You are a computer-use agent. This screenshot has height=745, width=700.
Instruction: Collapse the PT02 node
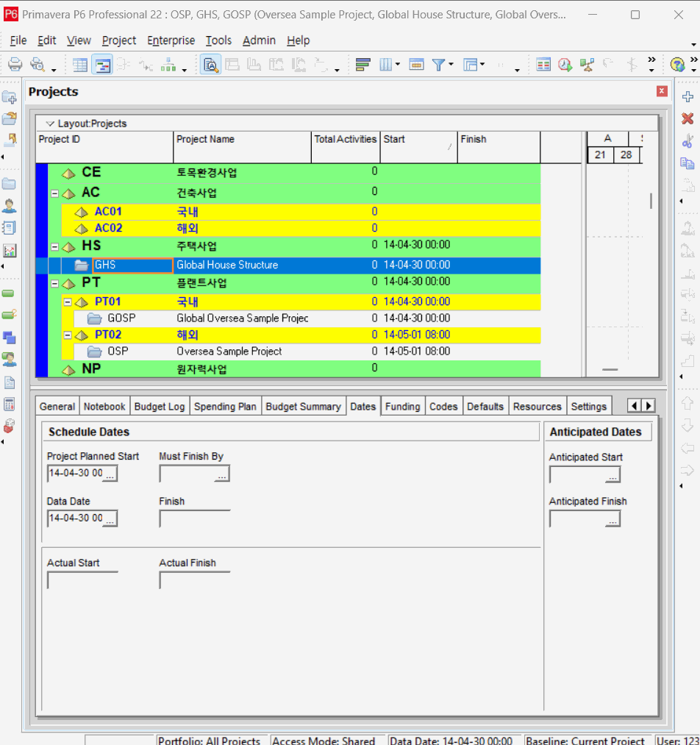tap(68, 335)
